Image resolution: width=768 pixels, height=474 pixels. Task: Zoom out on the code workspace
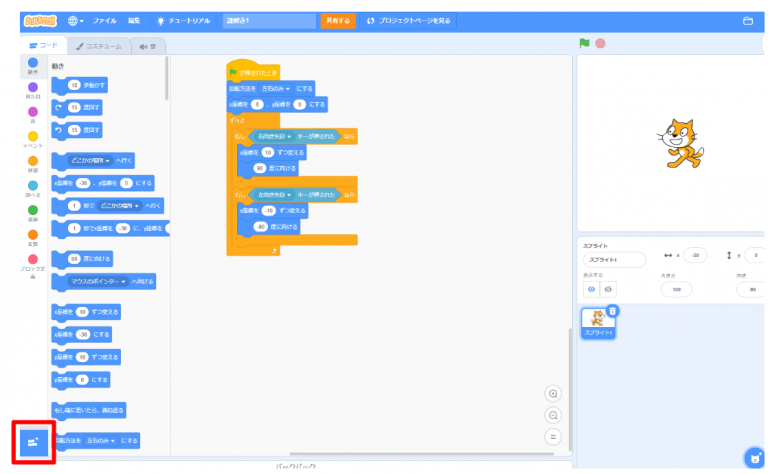coord(551,415)
